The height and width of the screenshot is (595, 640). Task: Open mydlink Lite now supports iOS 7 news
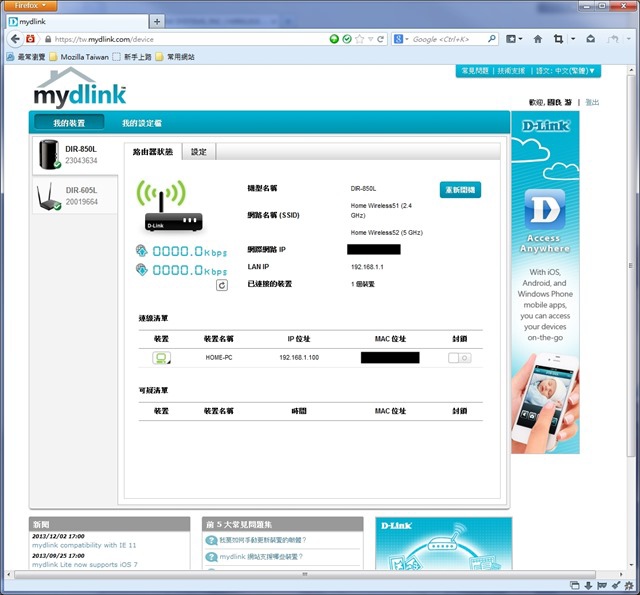[x=85, y=565]
